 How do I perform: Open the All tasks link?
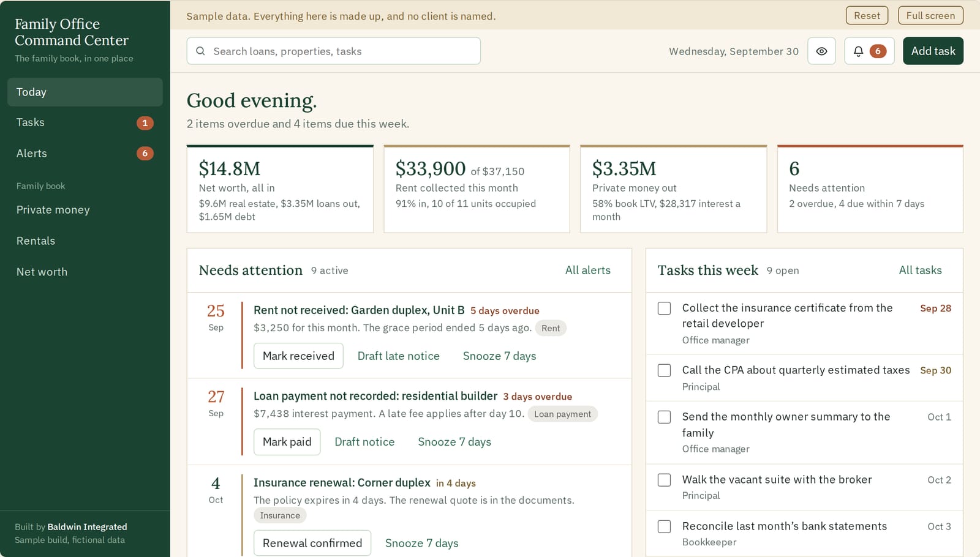(920, 271)
